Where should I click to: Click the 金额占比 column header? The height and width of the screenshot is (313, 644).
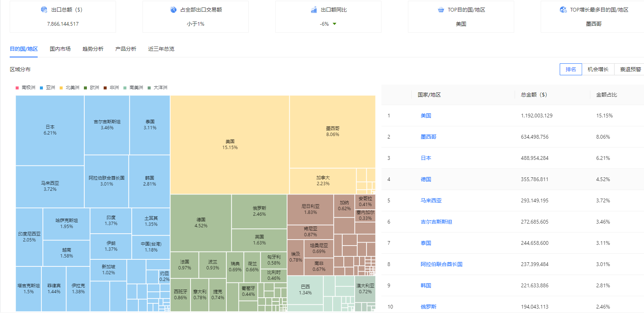pyautogui.click(x=606, y=95)
